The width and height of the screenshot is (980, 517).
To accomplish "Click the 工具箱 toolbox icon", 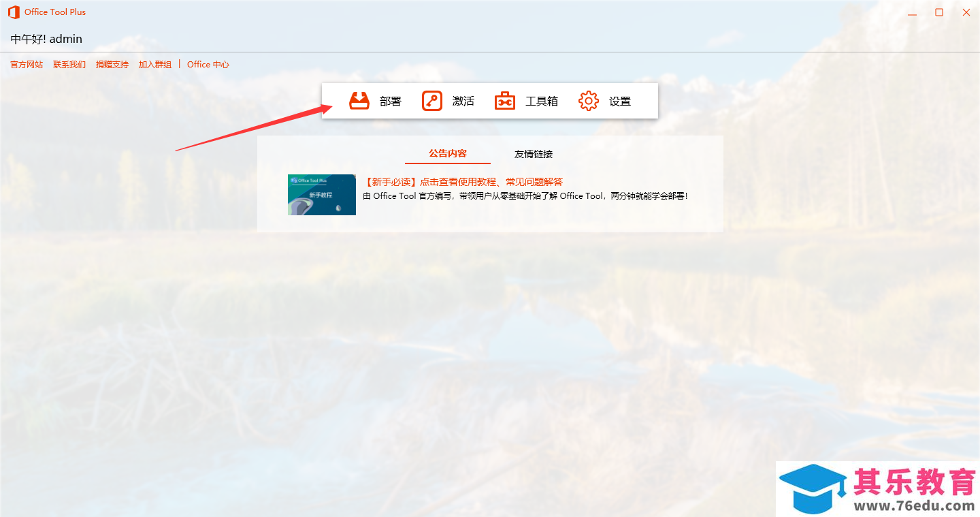I will (505, 101).
